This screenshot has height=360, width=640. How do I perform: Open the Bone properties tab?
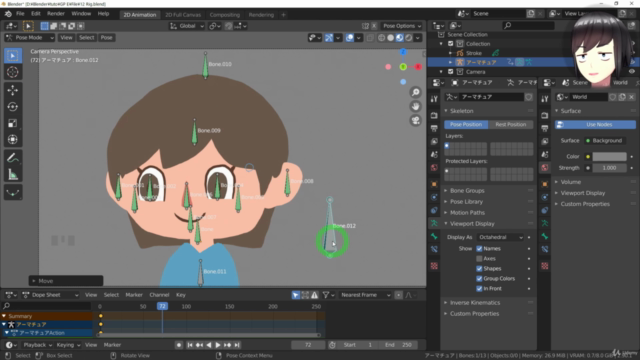(x=434, y=236)
